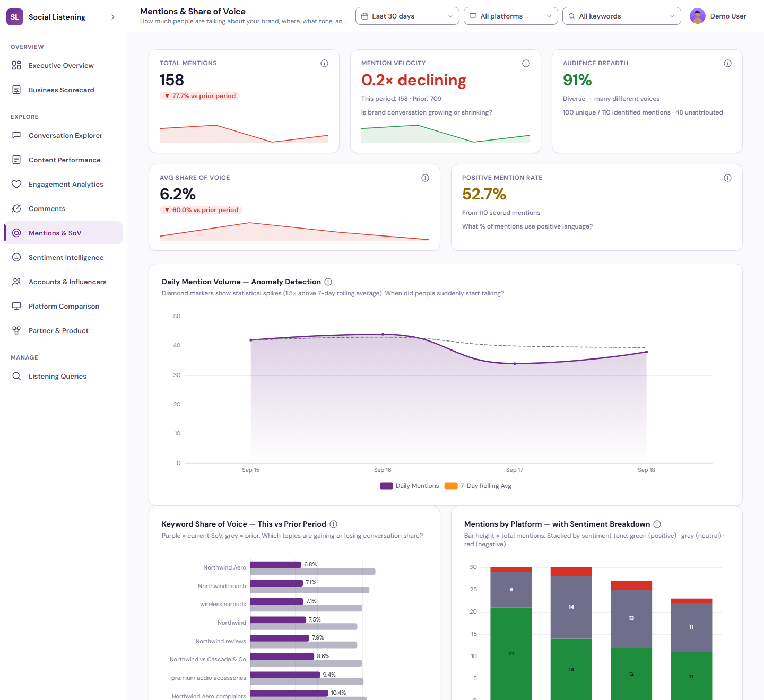The height and width of the screenshot is (700, 764).
Task: Click the Mention Velocity info icon
Action: coord(526,63)
